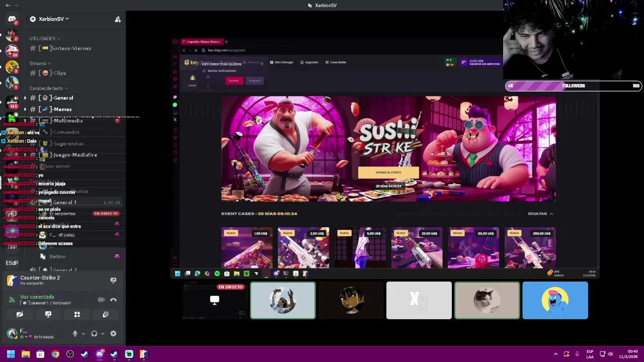644x362 pixels.
Task: Open the Multimedia channel
Action: (x=75, y=121)
